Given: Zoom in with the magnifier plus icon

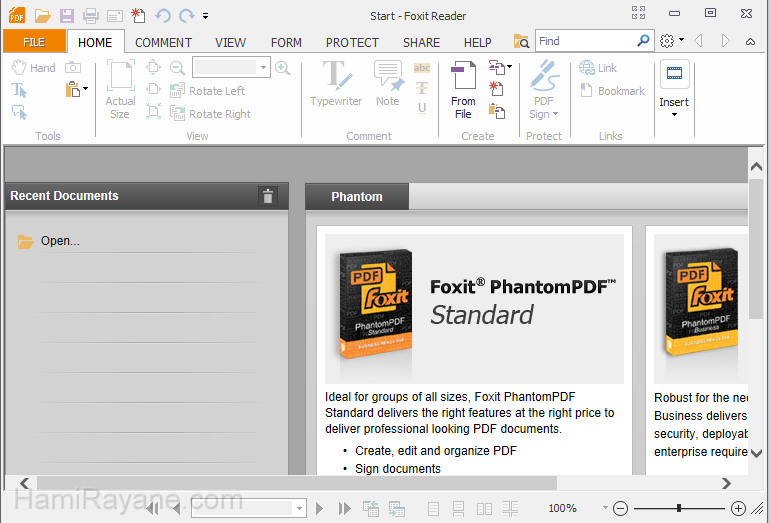Looking at the screenshot, I should coord(282,68).
